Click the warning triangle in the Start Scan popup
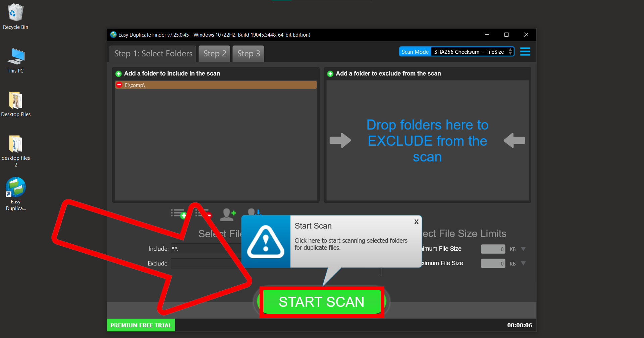The width and height of the screenshot is (644, 338). click(266, 241)
